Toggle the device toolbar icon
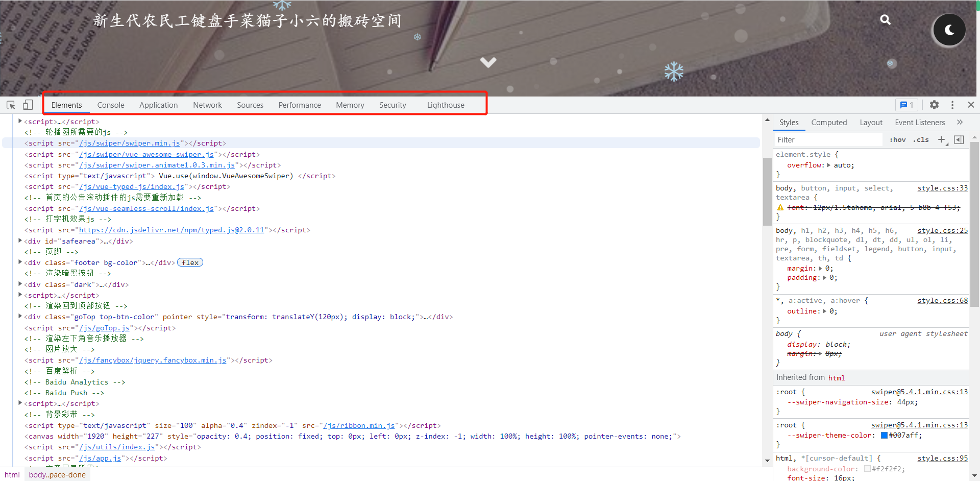Screen dimensions: 980x481 (x=28, y=105)
